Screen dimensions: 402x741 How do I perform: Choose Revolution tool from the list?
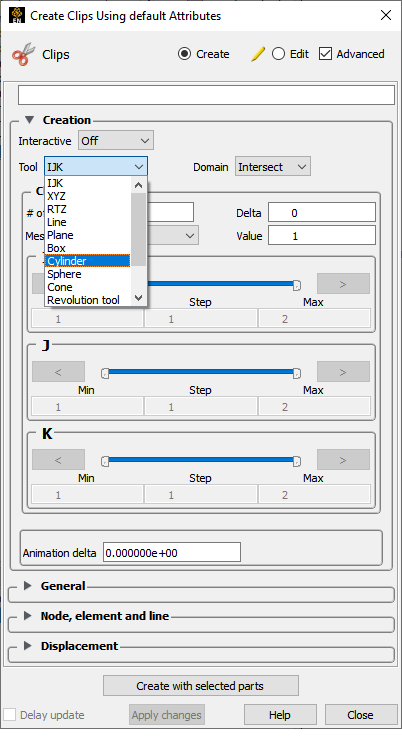(87, 300)
